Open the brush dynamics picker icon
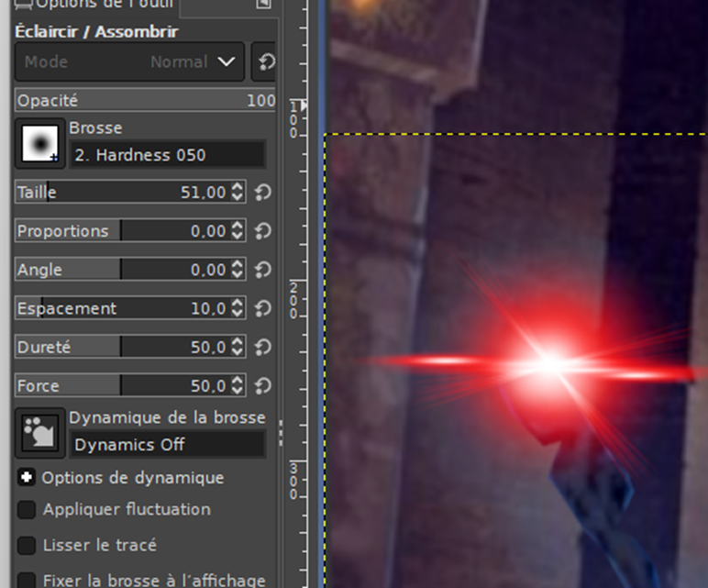Screen dimensions: 708x588 click(39, 433)
